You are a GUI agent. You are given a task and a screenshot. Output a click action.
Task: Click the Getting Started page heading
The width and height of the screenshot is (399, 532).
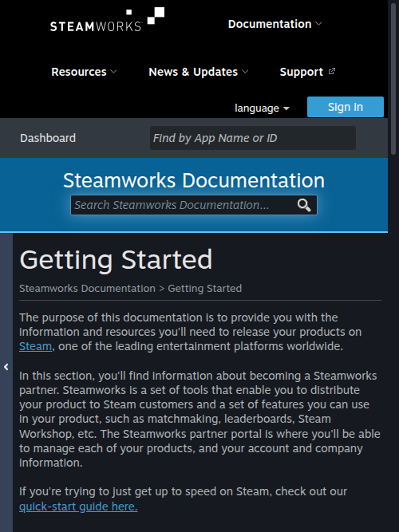click(117, 260)
